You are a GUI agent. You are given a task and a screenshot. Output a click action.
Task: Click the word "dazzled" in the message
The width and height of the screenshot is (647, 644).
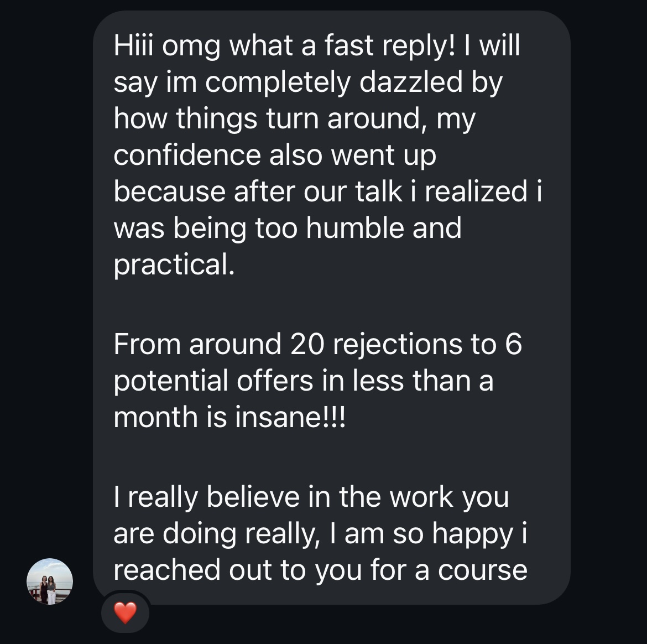coord(411,82)
